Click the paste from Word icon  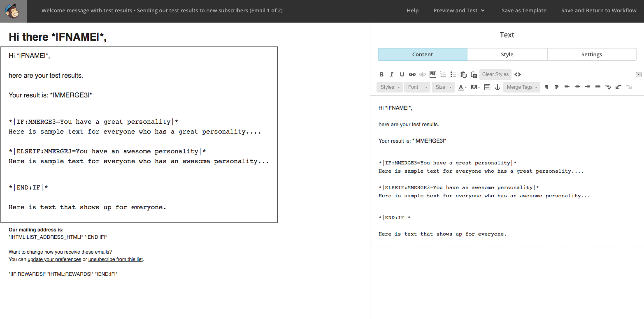474,74
